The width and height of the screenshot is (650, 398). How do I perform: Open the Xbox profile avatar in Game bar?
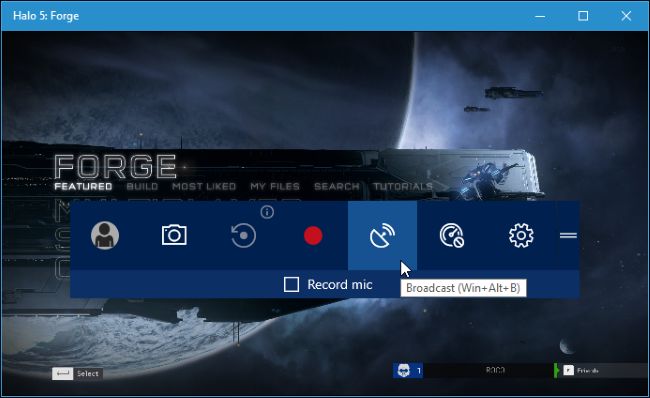(105, 235)
